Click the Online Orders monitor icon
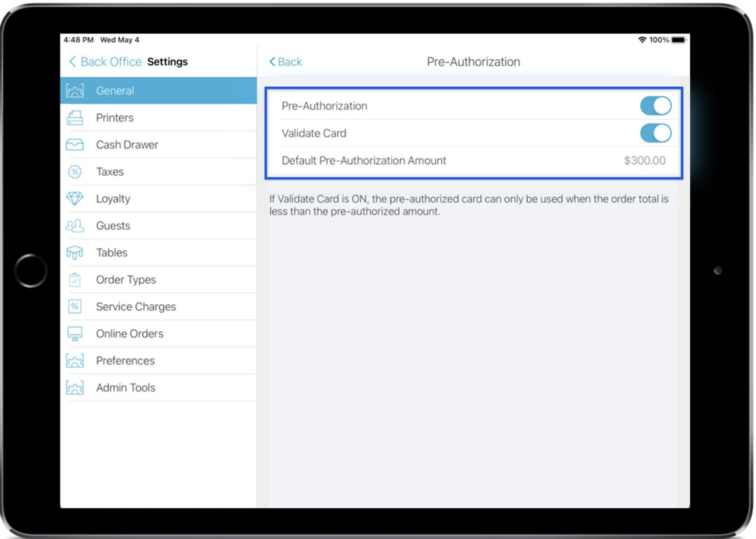Viewport: 756px width, 539px height. coord(75,334)
